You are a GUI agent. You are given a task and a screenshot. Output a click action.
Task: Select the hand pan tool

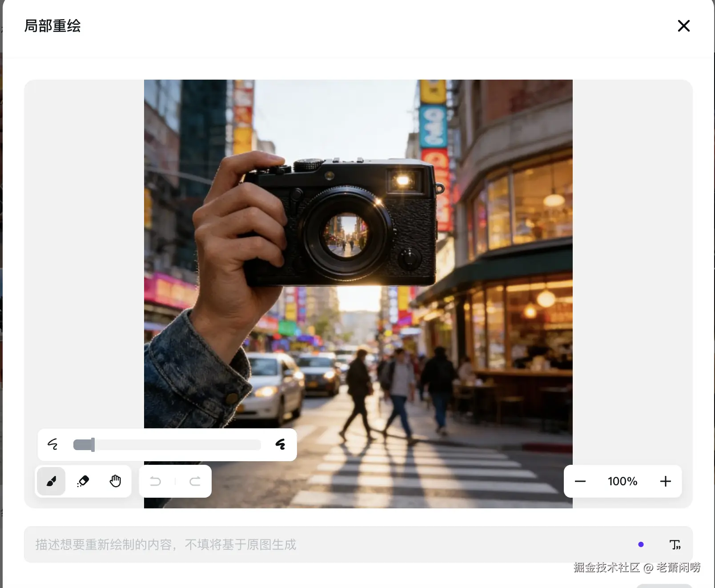[x=115, y=481]
